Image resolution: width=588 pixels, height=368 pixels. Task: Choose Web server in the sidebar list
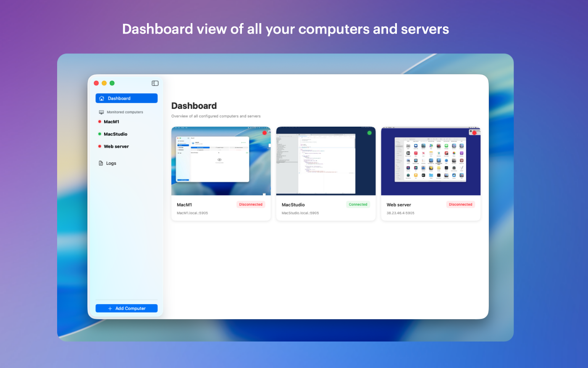pyautogui.click(x=116, y=147)
